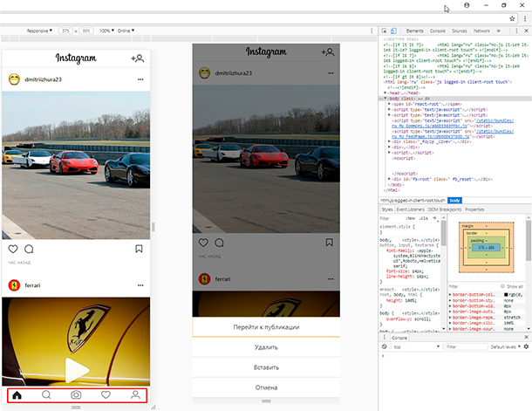Toggle the .cls class editor
The width and height of the screenshot is (532, 411).
[x=423, y=218]
